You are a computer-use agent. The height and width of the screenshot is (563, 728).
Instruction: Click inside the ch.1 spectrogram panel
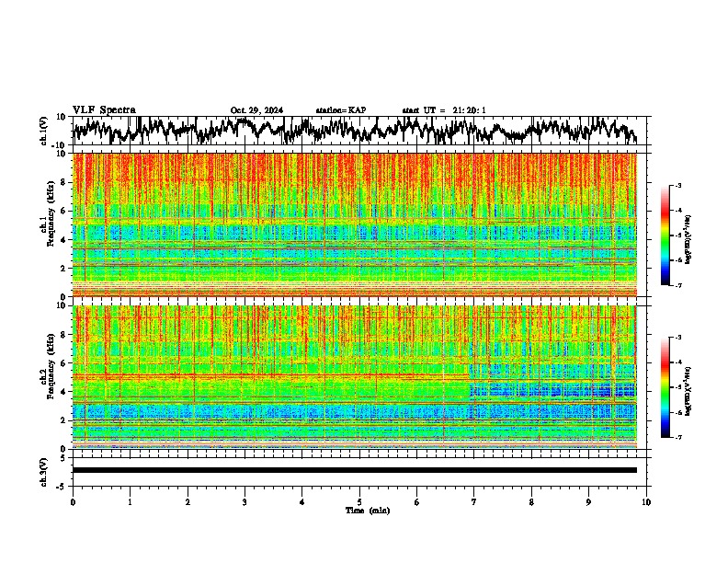pyautogui.click(x=355, y=224)
